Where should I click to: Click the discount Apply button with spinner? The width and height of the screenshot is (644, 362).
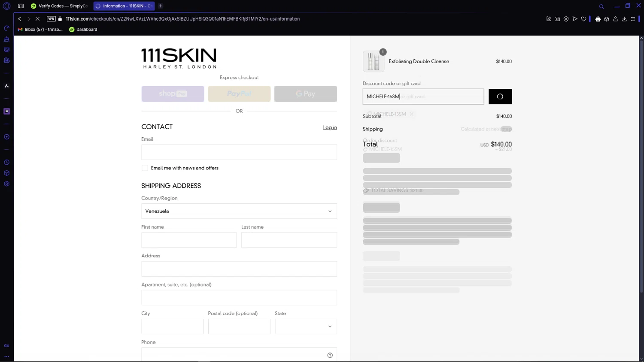[500, 97]
